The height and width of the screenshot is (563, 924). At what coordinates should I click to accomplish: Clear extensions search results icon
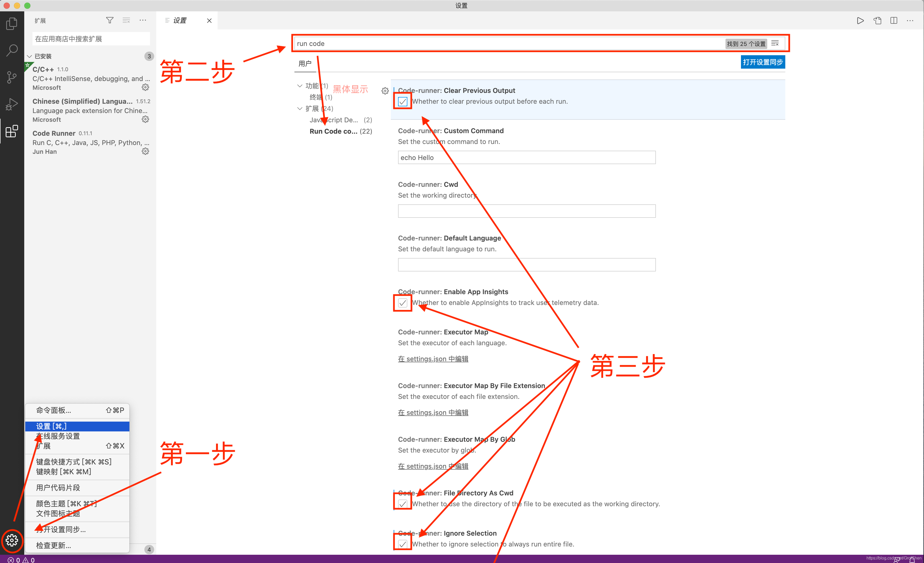click(126, 20)
